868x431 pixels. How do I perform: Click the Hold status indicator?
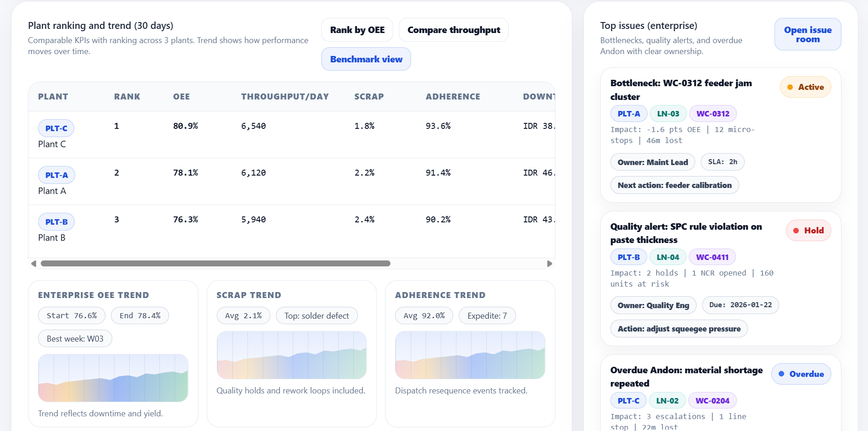tap(808, 231)
